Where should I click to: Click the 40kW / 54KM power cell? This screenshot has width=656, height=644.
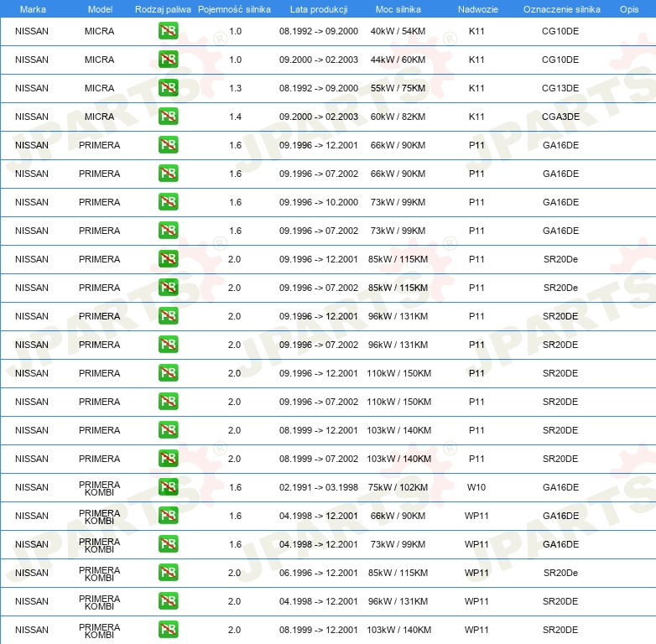pyautogui.click(x=398, y=31)
